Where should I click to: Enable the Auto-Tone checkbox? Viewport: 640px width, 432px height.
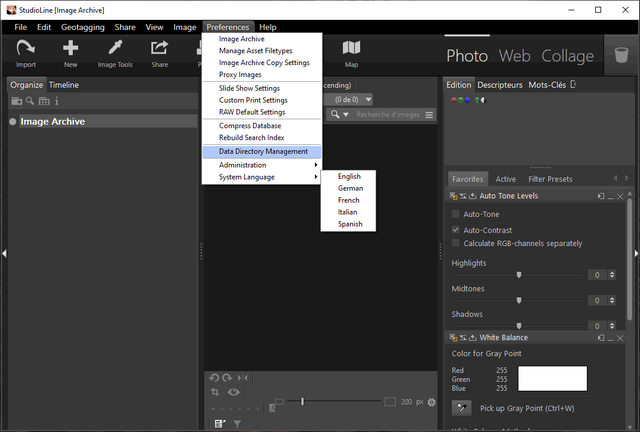click(x=456, y=214)
